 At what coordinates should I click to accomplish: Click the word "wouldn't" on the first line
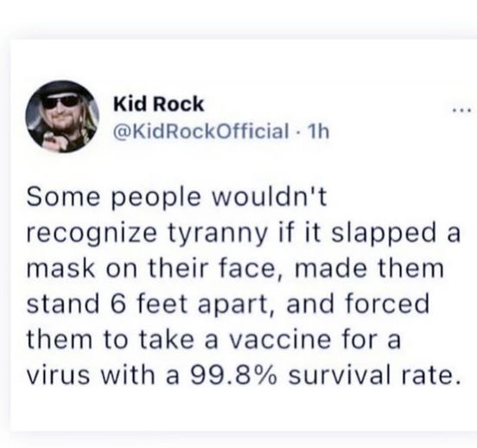(269, 196)
